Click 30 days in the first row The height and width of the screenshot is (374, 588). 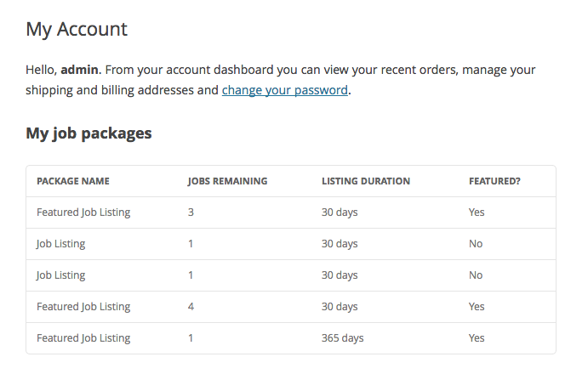click(340, 212)
